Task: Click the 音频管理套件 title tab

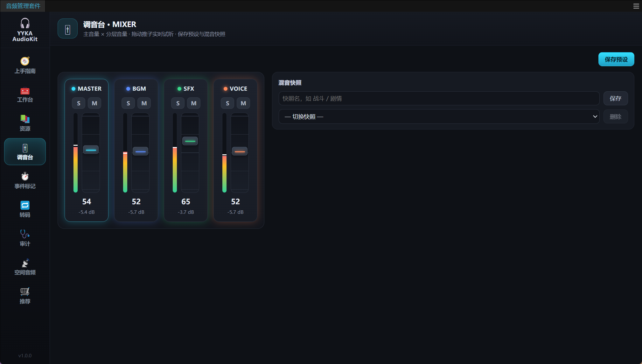Action: tap(23, 6)
